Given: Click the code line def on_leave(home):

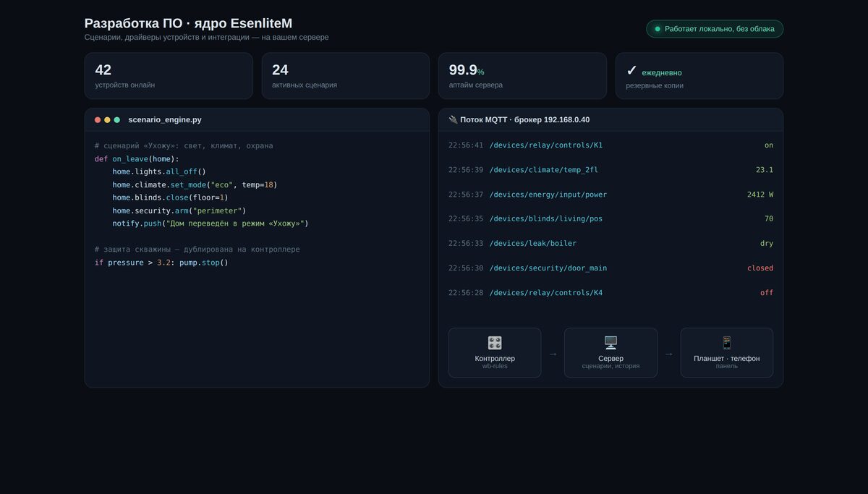Looking at the screenshot, I should (x=137, y=159).
